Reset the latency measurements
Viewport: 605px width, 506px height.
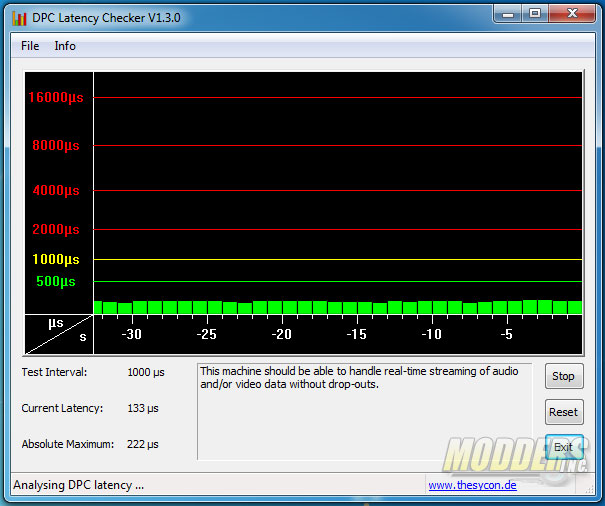click(564, 412)
